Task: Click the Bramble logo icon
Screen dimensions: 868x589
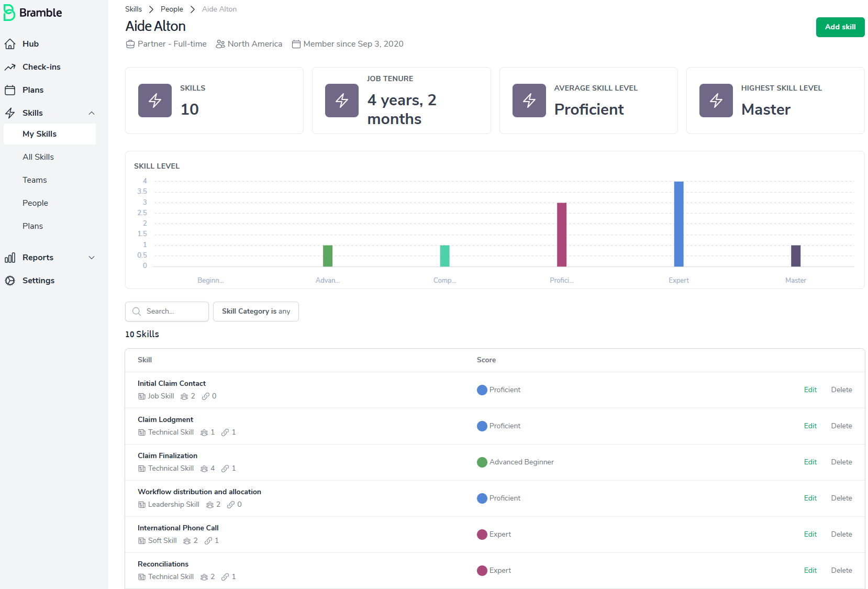Action: tap(9, 13)
